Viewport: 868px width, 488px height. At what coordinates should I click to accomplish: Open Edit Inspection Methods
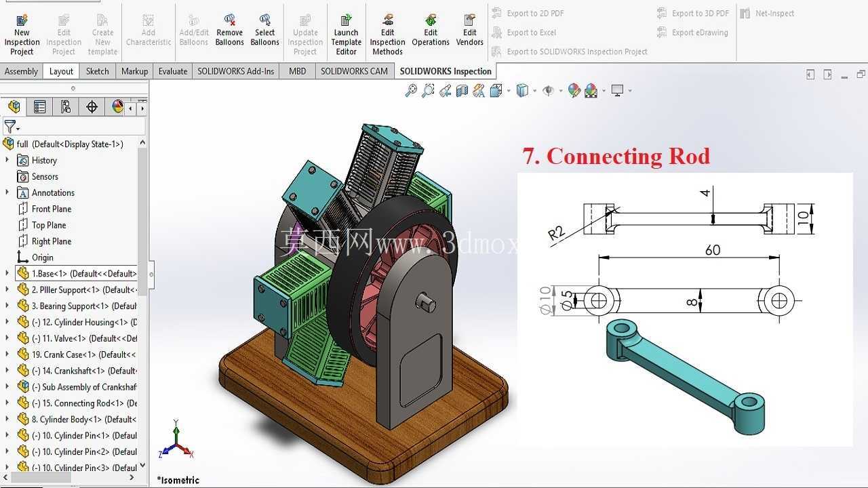[388, 34]
